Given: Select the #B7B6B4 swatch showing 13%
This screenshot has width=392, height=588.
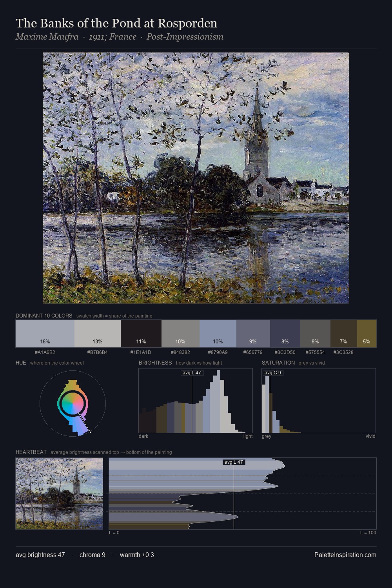Looking at the screenshot, I should point(98,334).
